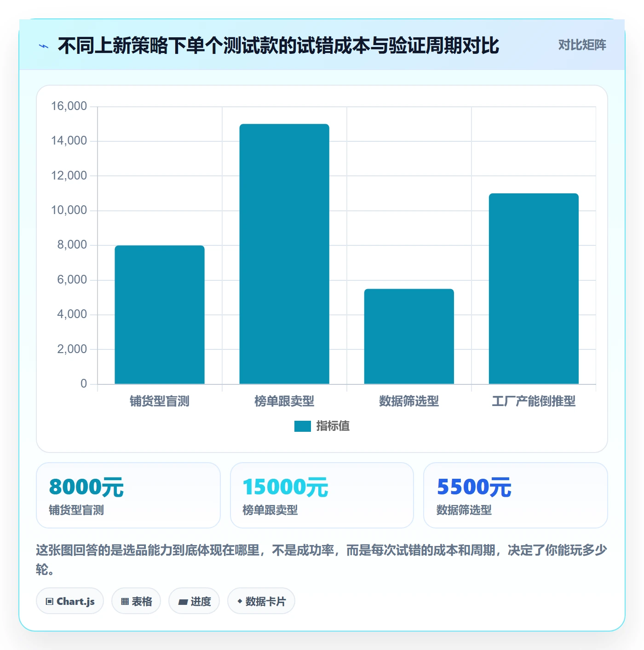
Task: Click the 10,000 y-axis value
Action: [69, 210]
